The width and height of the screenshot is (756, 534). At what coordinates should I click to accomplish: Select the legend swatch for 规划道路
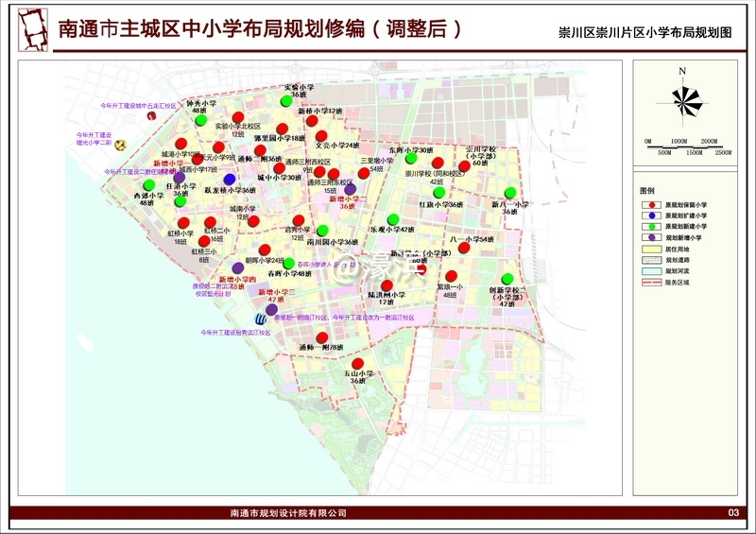point(651,260)
